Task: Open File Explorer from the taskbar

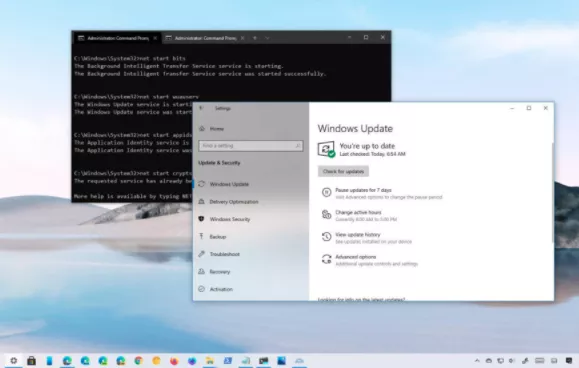Action: coord(210,361)
